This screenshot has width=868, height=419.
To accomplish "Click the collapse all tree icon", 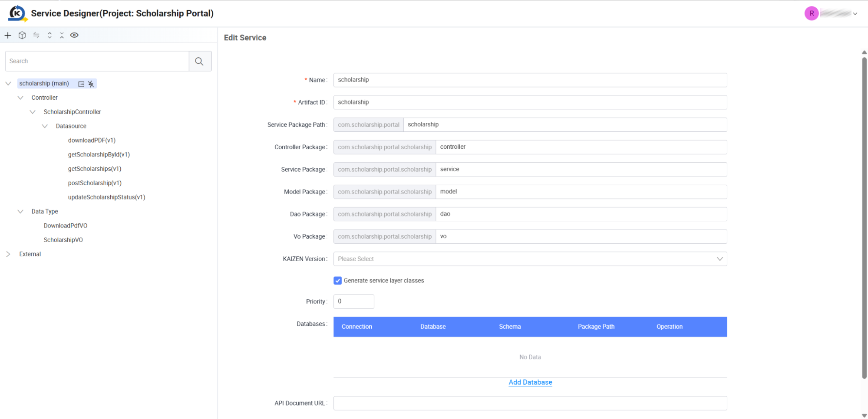I will click(x=62, y=35).
